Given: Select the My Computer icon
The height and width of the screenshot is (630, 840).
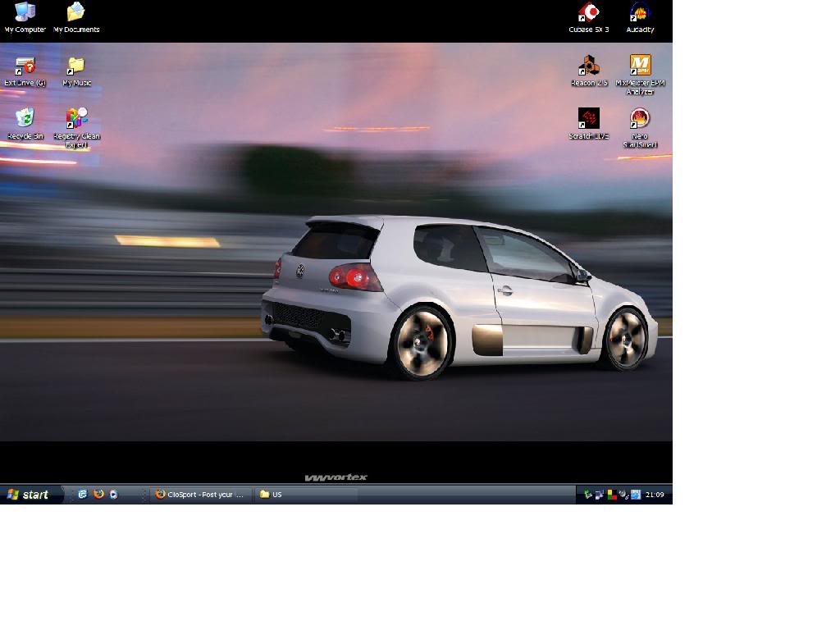Looking at the screenshot, I should pos(25,13).
